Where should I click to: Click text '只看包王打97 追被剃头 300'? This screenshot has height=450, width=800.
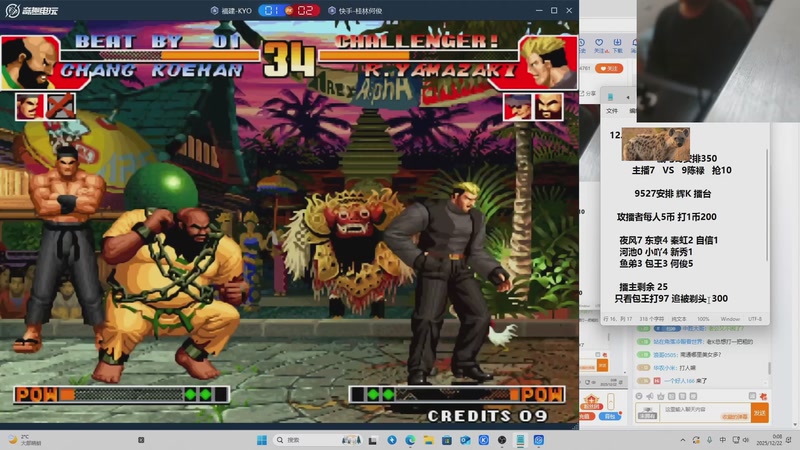click(x=671, y=298)
